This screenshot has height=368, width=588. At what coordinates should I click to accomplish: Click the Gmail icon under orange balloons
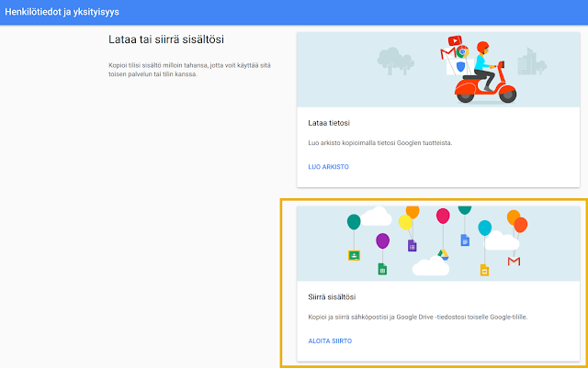[514, 262]
